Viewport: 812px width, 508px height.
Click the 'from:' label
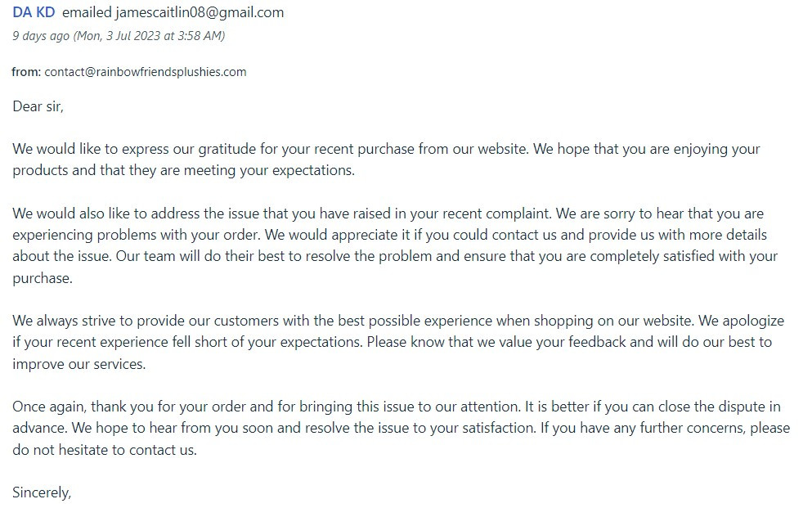point(26,72)
